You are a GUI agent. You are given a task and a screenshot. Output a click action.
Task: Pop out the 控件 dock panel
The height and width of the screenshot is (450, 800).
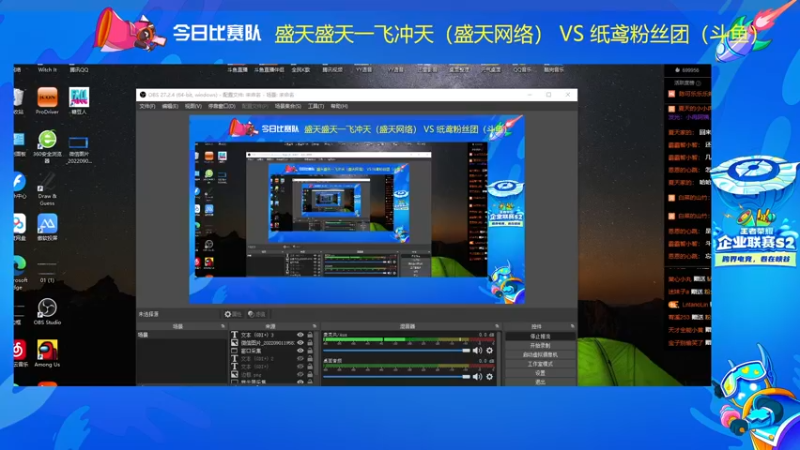tap(572, 326)
